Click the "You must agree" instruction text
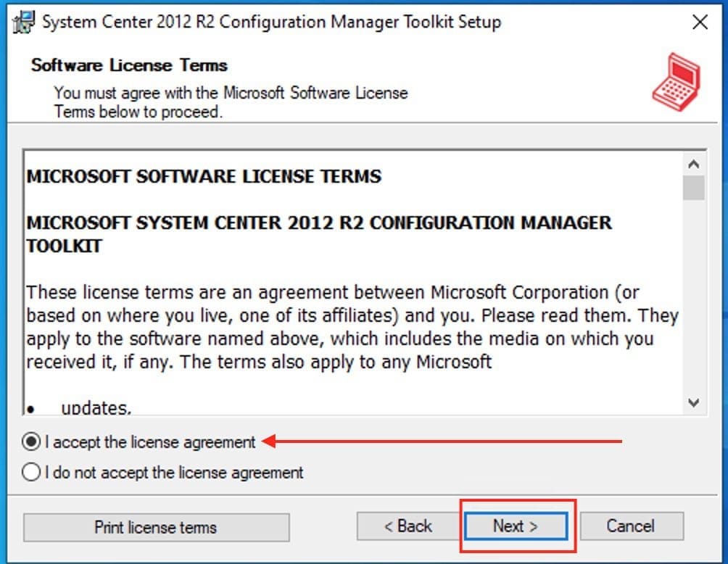This screenshot has width=728, height=564. point(231,102)
